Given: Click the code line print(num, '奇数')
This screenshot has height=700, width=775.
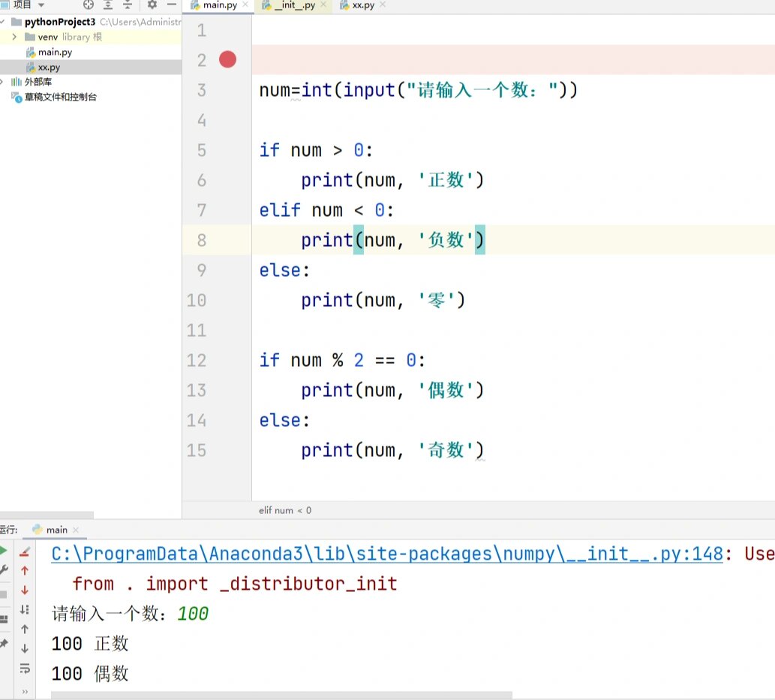Looking at the screenshot, I should [393, 450].
